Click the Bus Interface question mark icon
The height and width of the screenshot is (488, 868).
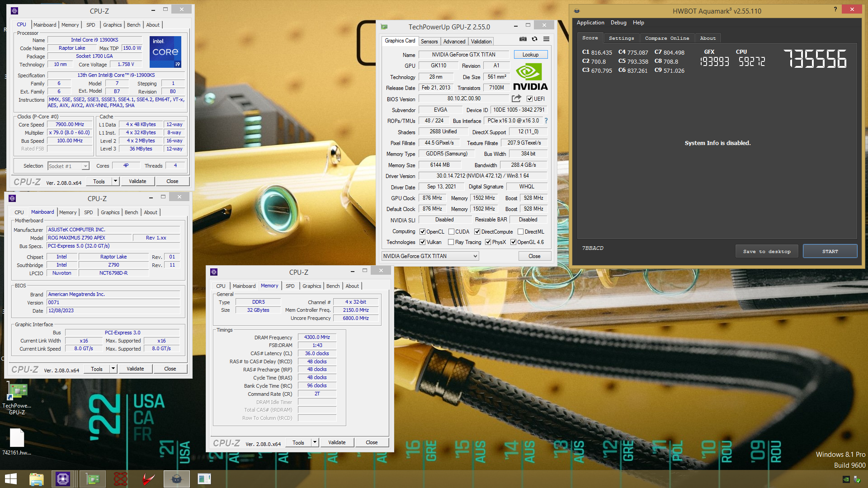pyautogui.click(x=546, y=121)
